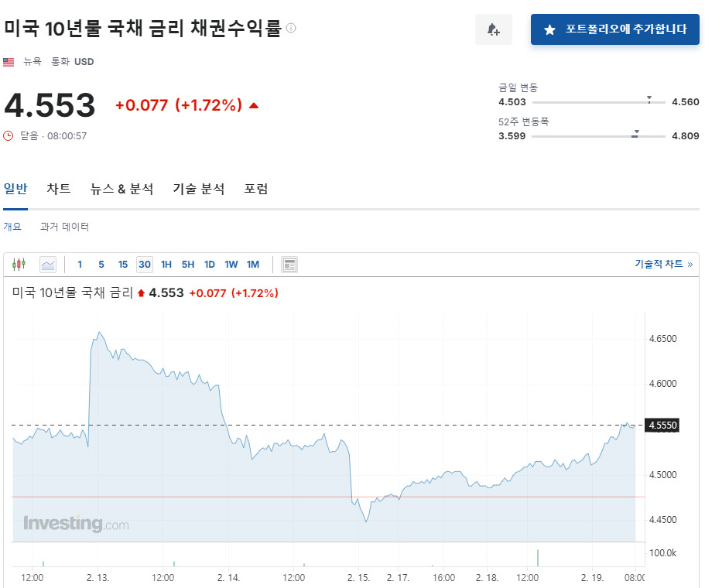Set chart interval to 1 minute
705x588 pixels.
tap(80, 265)
